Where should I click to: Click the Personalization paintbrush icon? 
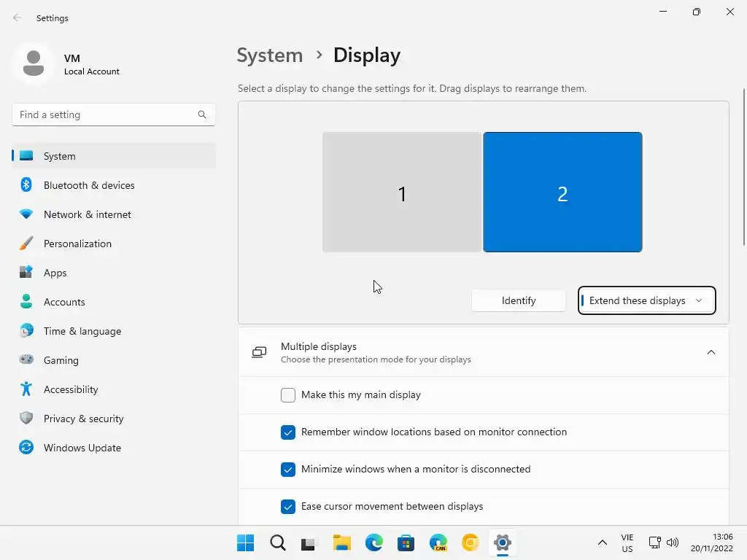click(26, 243)
